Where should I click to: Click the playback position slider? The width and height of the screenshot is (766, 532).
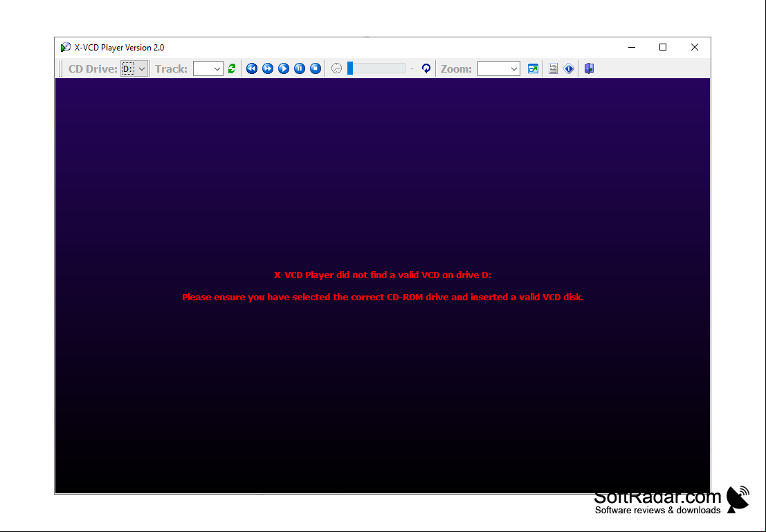tap(376, 69)
